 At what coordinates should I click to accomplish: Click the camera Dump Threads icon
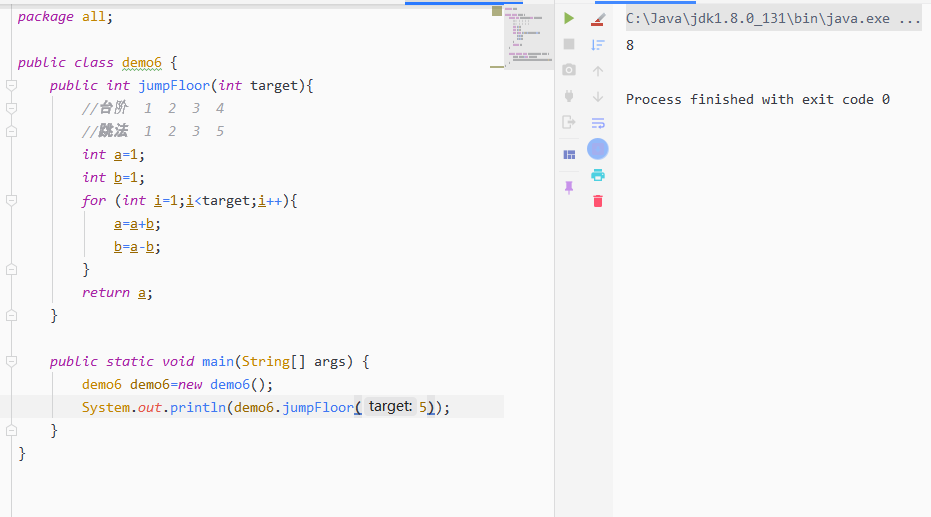pyautogui.click(x=569, y=70)
